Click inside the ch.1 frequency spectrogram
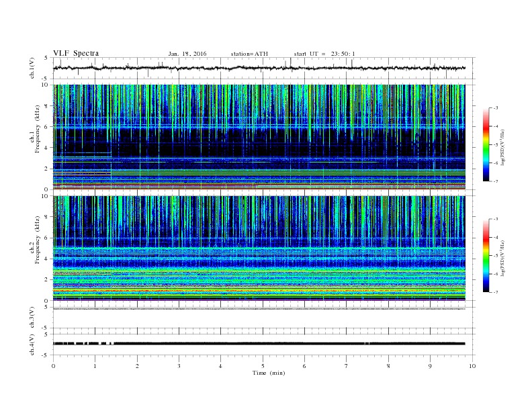532x411 pixels. point(259,137)
